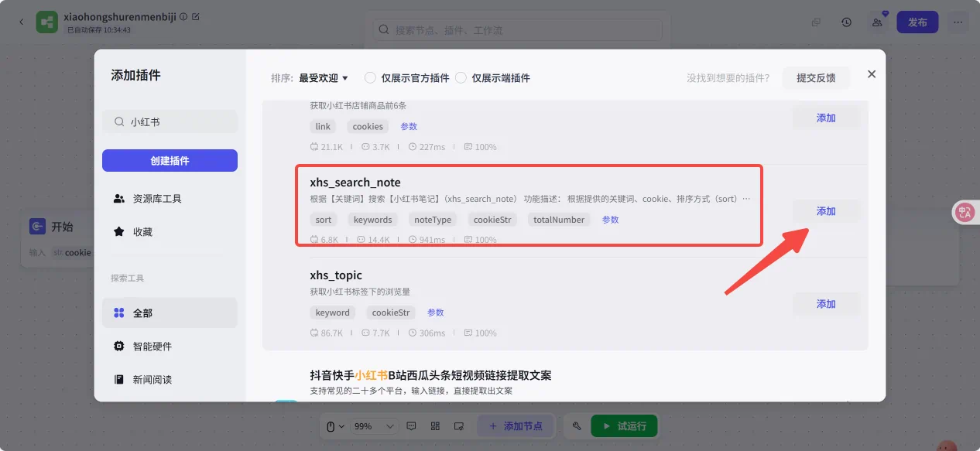
Task: Click the collaborators icon in top bar
Action: coord(877,22)
